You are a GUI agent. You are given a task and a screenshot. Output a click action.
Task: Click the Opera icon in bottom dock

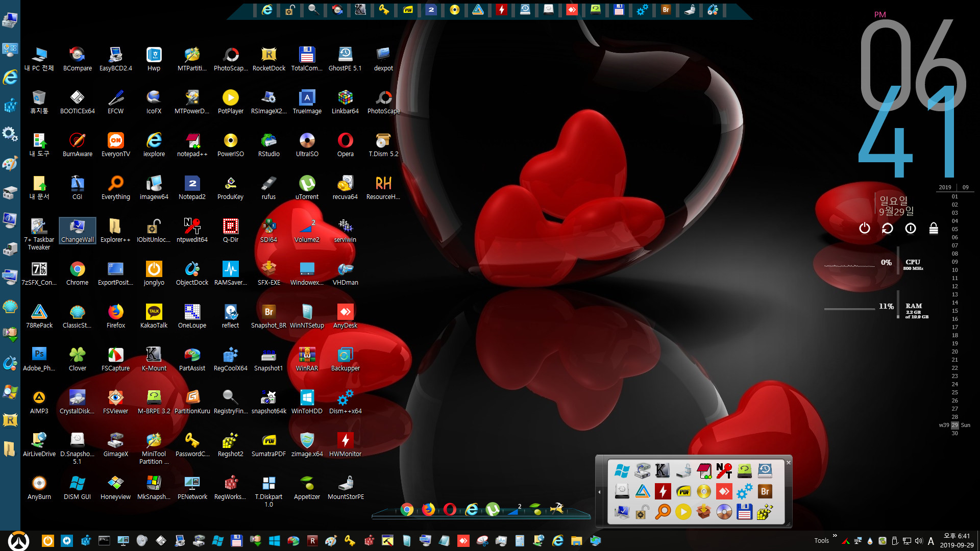pyautogui.click(x=450, y=509)
